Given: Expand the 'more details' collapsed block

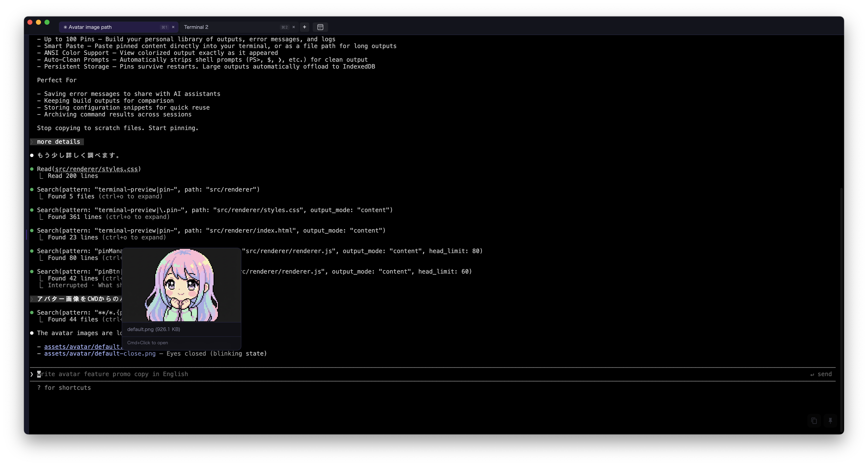Looking at the screenshot, I should click(57, 142).
